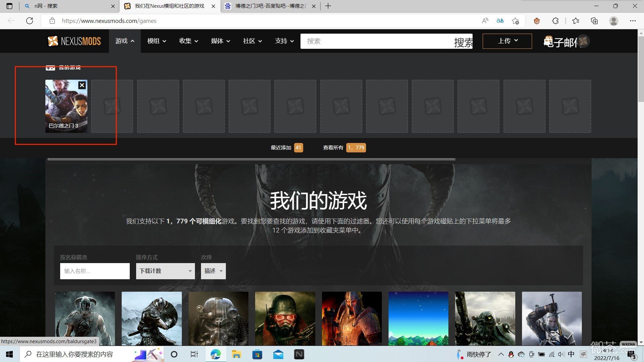Image resolution: width=644 pixels, height=362 pixels.
Task: Go back to the previous page
Action: pos(11,21)
